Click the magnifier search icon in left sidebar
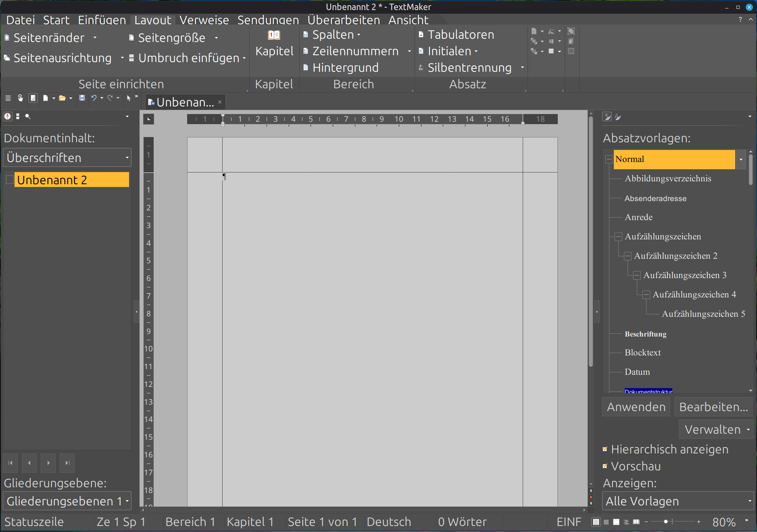757x532 pixels. tap(27, 116)
